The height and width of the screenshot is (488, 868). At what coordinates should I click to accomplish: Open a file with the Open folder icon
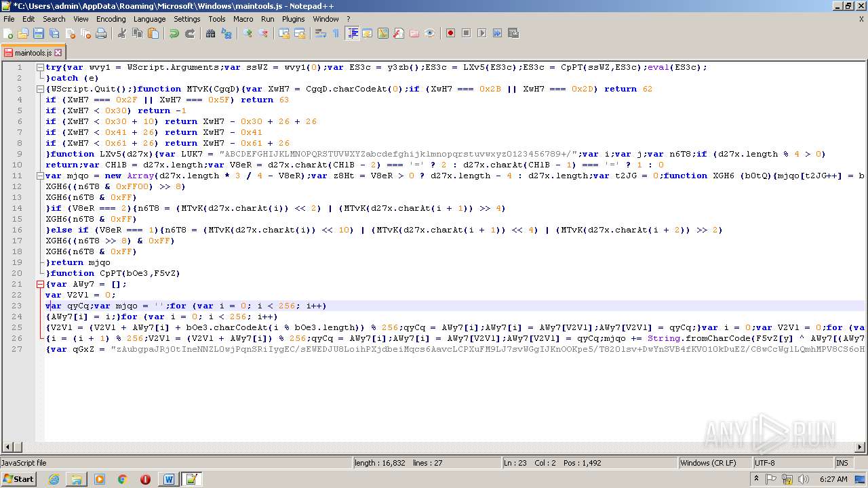pos(24,33)
